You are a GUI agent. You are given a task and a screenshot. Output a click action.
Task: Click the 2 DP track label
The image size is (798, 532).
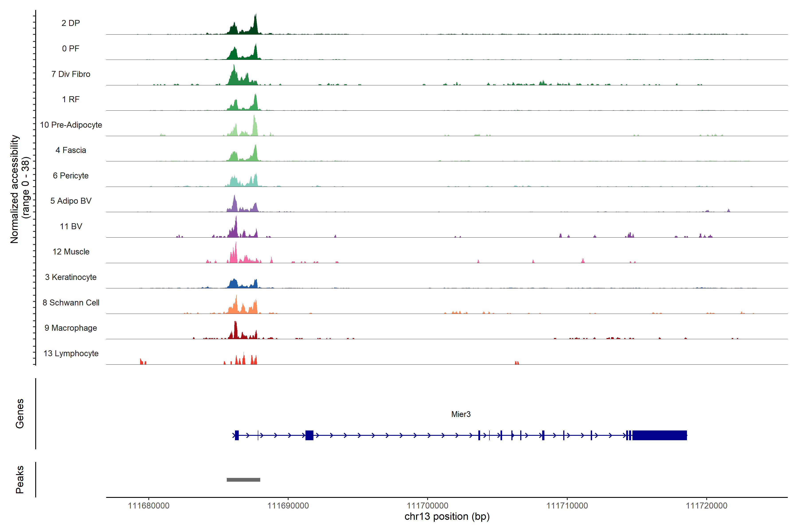click(x=70, y=23)
